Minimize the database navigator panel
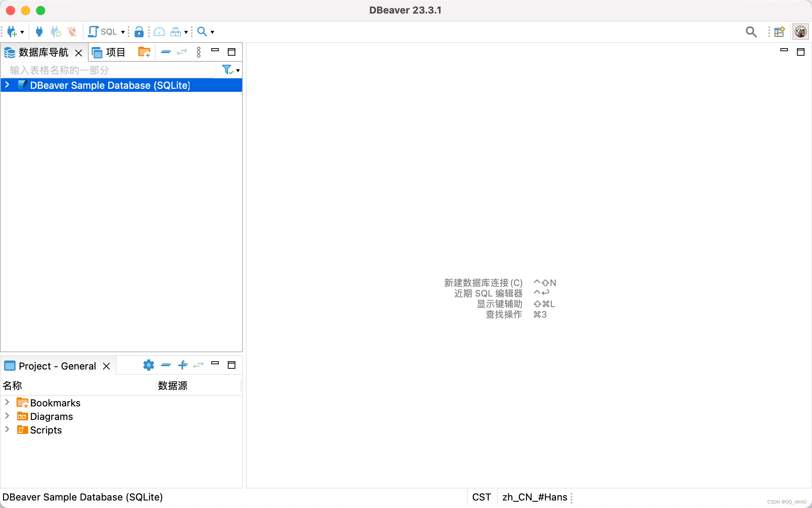Screen dimensions: 812x508 215,50
